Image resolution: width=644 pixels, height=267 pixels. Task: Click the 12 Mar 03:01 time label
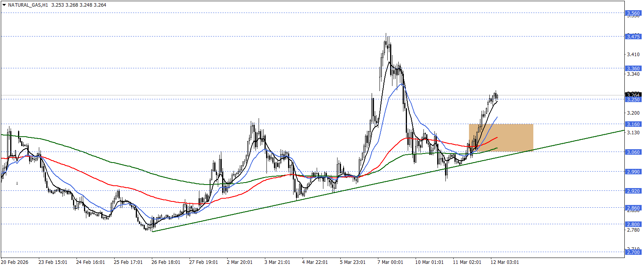pyautogui.click(x=505, y=262)
